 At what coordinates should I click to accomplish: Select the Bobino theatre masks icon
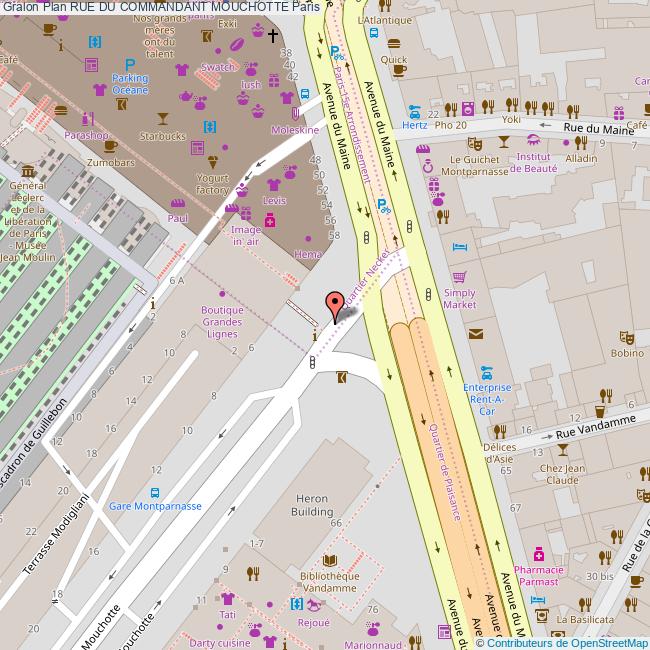[627, 338]
